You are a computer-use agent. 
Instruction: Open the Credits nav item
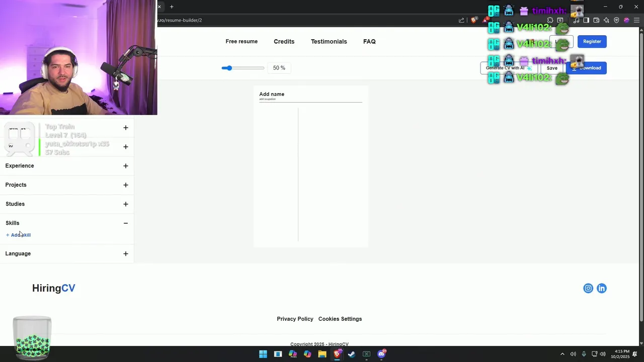[284, 41]
